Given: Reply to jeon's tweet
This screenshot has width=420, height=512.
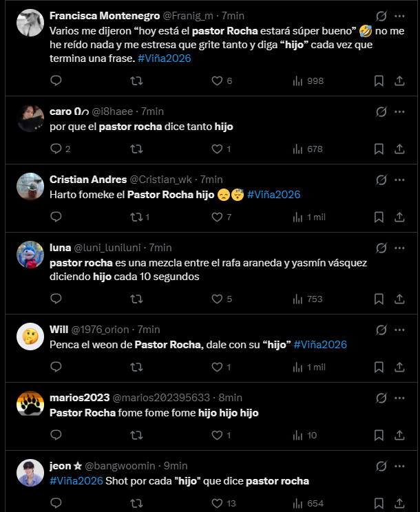Looking at the screenshot, I should tap(56, 503).
